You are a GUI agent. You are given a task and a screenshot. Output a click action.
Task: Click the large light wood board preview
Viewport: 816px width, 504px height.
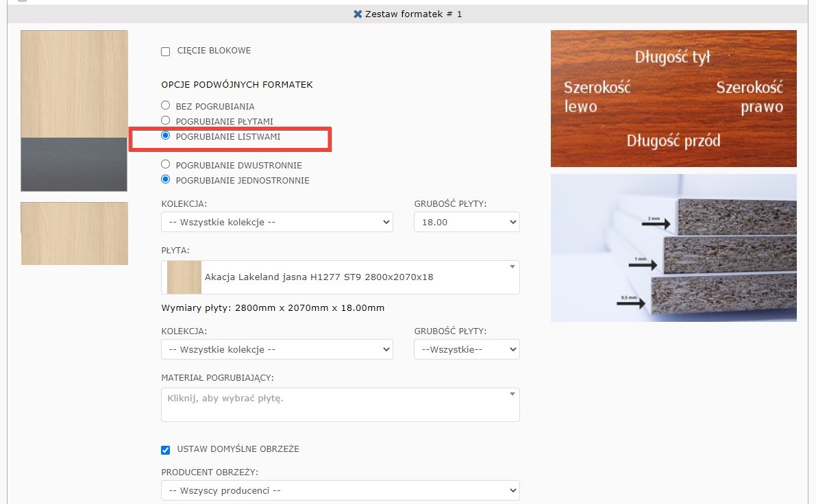(74, 84)
